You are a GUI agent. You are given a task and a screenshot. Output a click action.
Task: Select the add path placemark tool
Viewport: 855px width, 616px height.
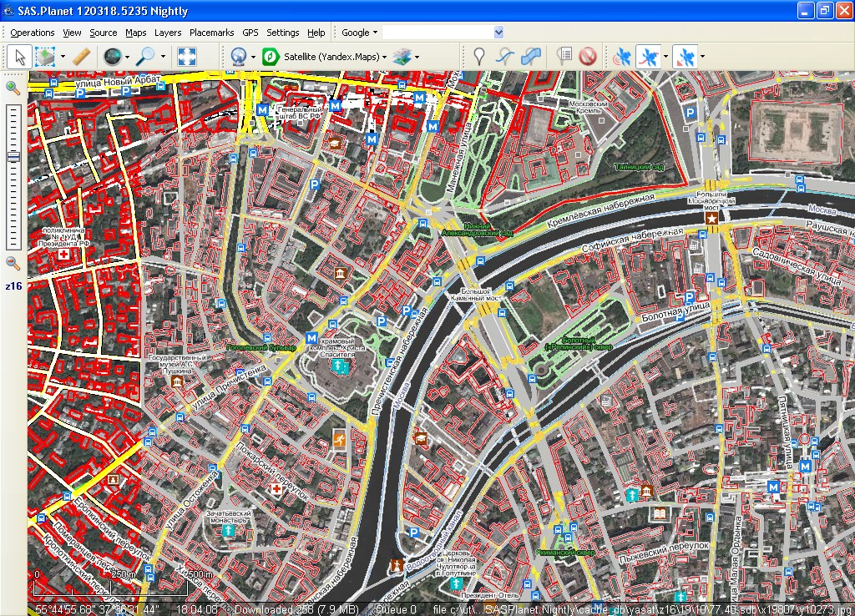[x=504, y=57]
